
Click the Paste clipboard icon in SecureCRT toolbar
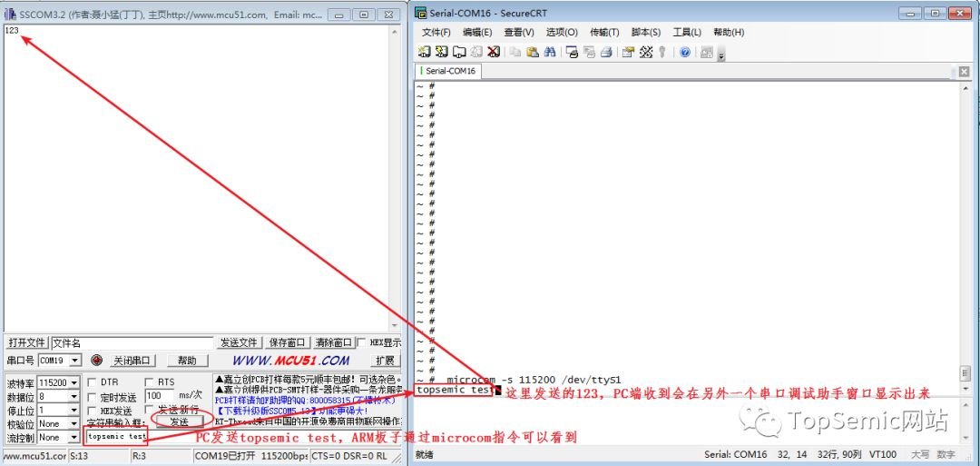coord(533,52)
